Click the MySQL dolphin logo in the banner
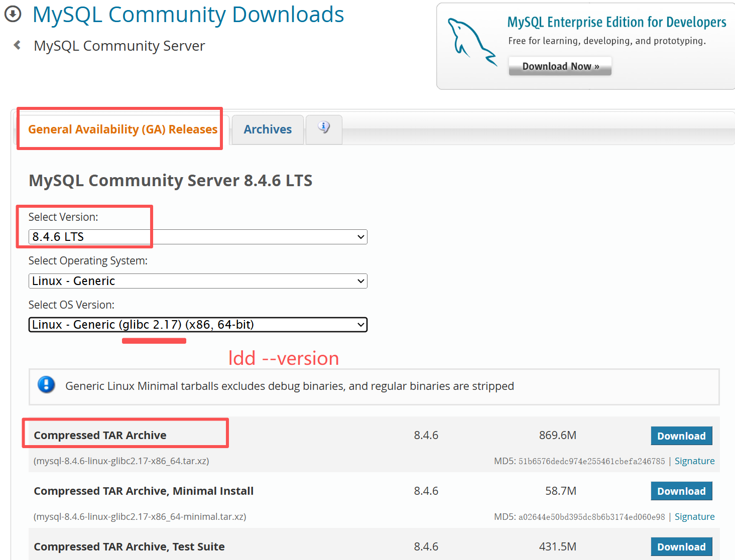 (471, 42)
